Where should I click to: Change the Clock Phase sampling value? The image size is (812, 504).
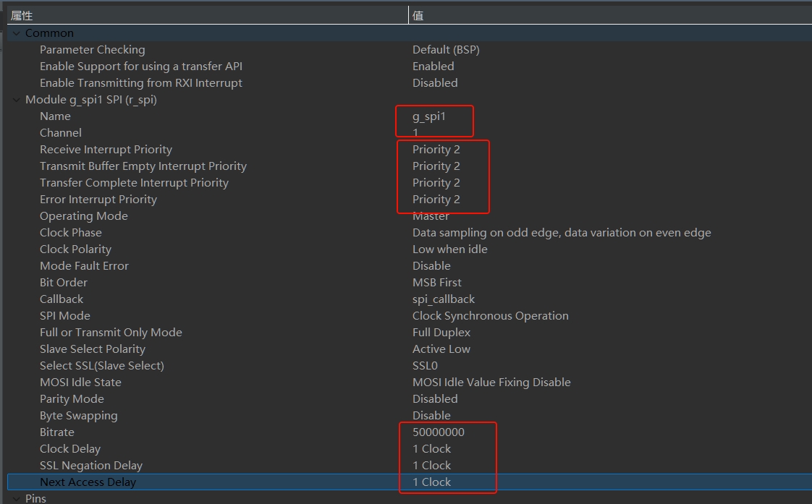coord(561,233)
